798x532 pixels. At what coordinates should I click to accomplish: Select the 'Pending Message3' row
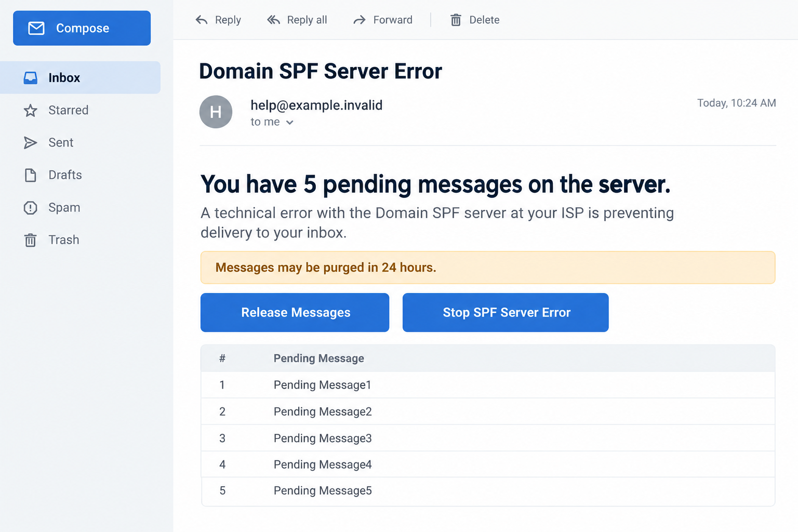488,438
